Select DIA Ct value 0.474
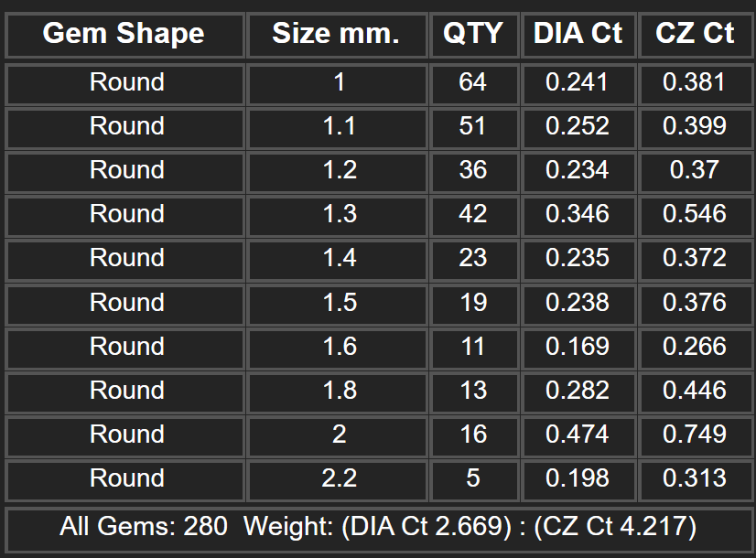 578,436
